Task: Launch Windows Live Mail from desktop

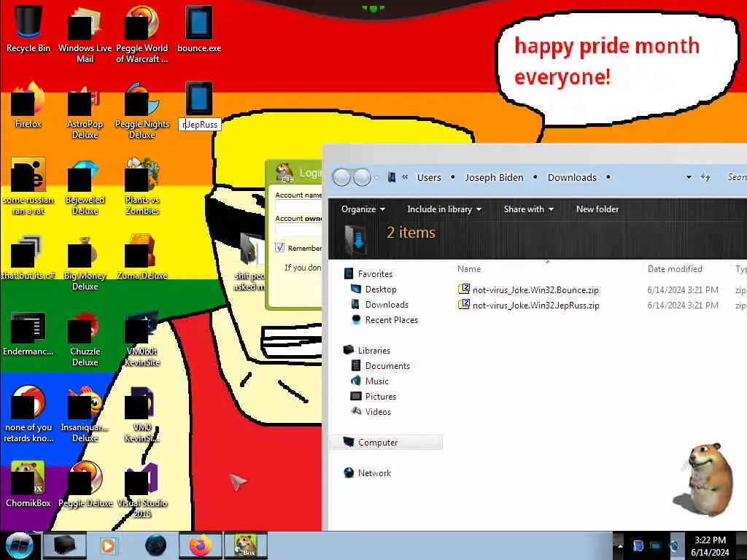Action: pos(85,34)
